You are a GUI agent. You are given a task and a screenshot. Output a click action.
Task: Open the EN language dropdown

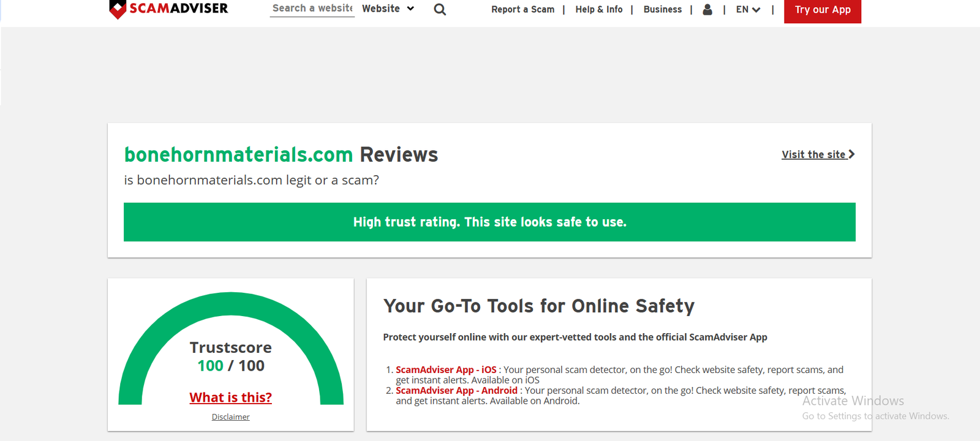click(x=748, y=9)
